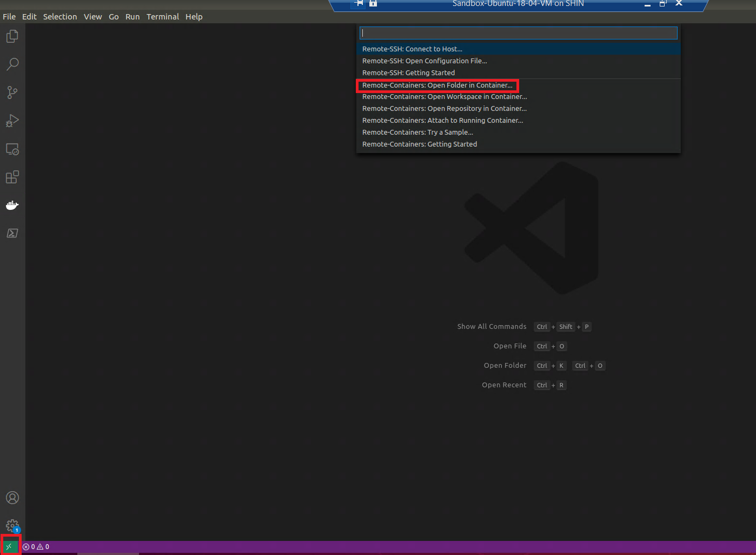This screenshot has width=756, height=555.
Task: Open the Help menu
Action: 194,17
